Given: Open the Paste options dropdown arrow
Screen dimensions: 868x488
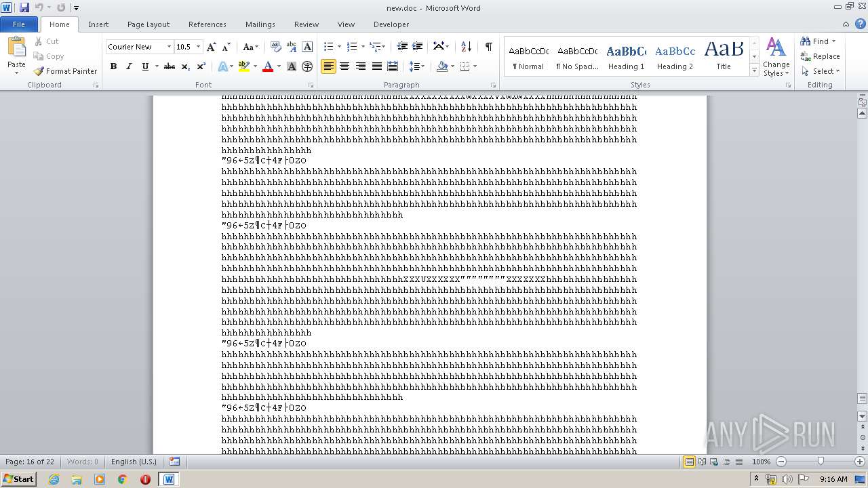Looking at the screenshot, I should [x=16, y=73].
